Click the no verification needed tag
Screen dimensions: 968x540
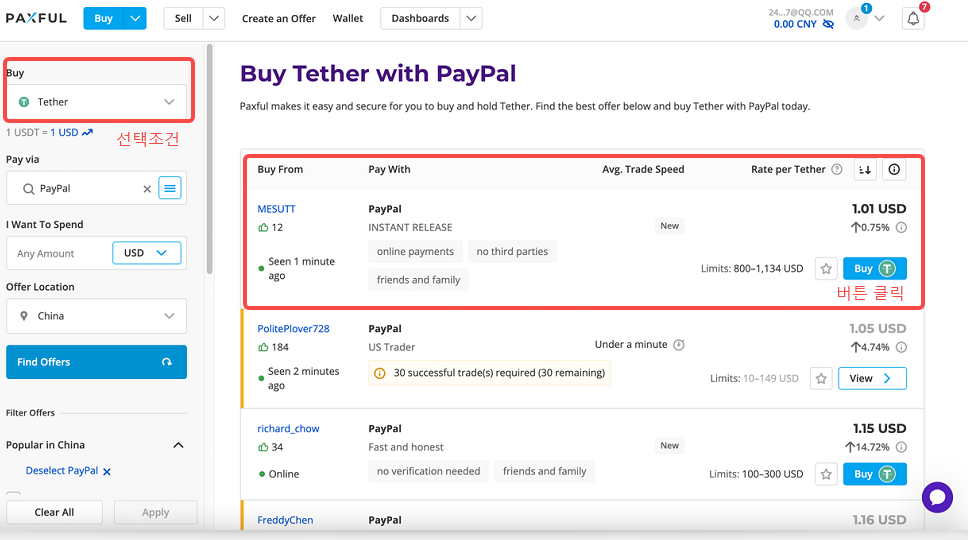[x=428, y=471]
